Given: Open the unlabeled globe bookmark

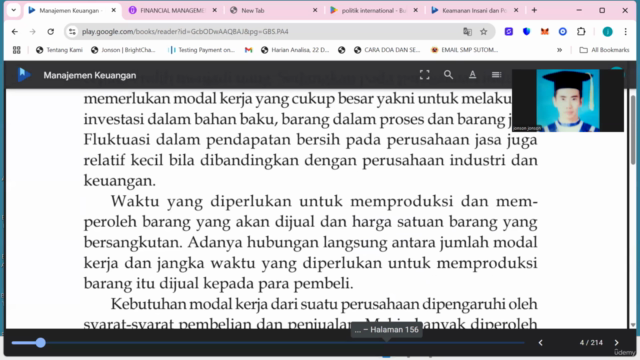Looking at the screenshot, I should (x=342, y=50).
